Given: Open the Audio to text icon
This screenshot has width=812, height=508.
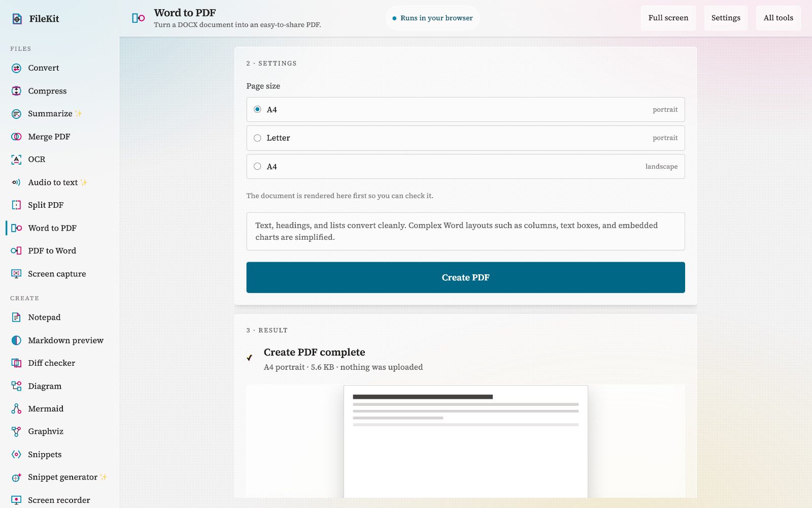Looking at the screenshot, I should [16, 182].
